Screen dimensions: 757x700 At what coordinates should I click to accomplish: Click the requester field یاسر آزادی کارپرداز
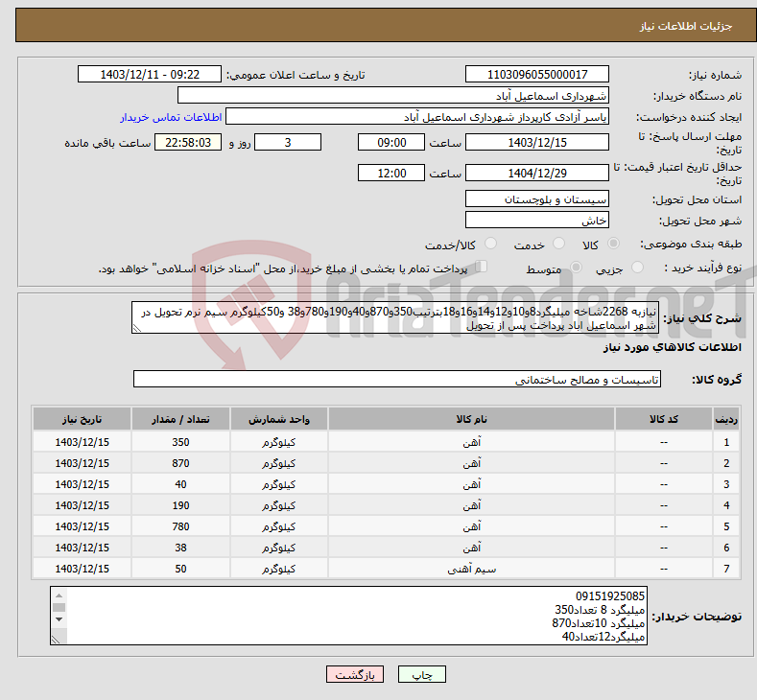coord(417,117)
